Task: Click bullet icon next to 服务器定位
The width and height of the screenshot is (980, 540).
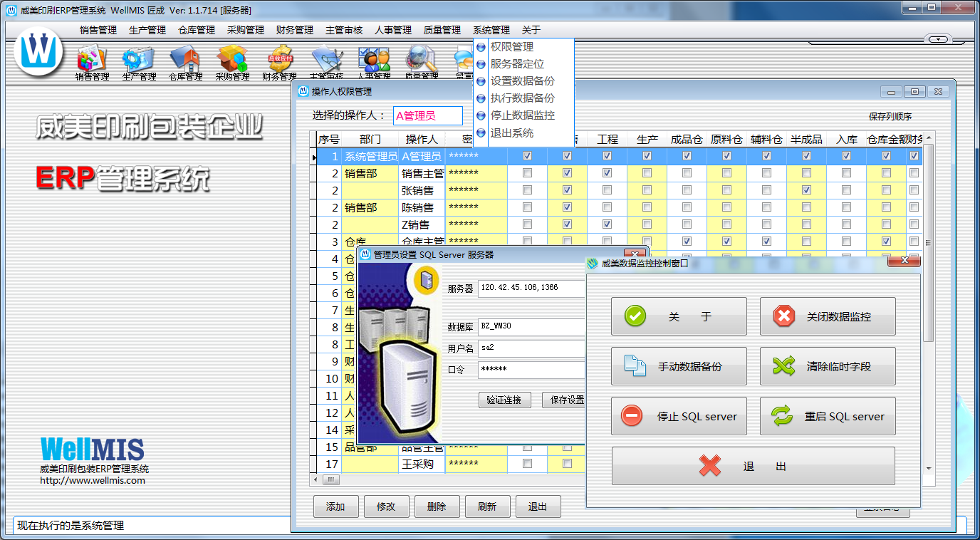Action: tap(481, 64)
